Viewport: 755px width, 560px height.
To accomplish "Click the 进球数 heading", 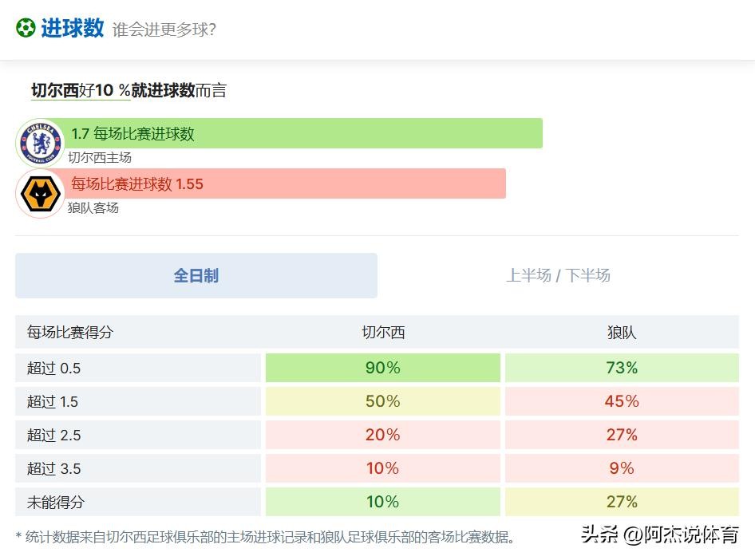I will pyautogui.click(x=73, y=29).
